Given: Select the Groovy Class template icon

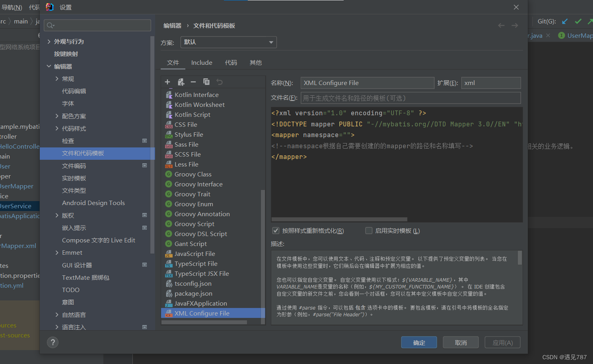Looking at the screenshot, I should [169, 174].
